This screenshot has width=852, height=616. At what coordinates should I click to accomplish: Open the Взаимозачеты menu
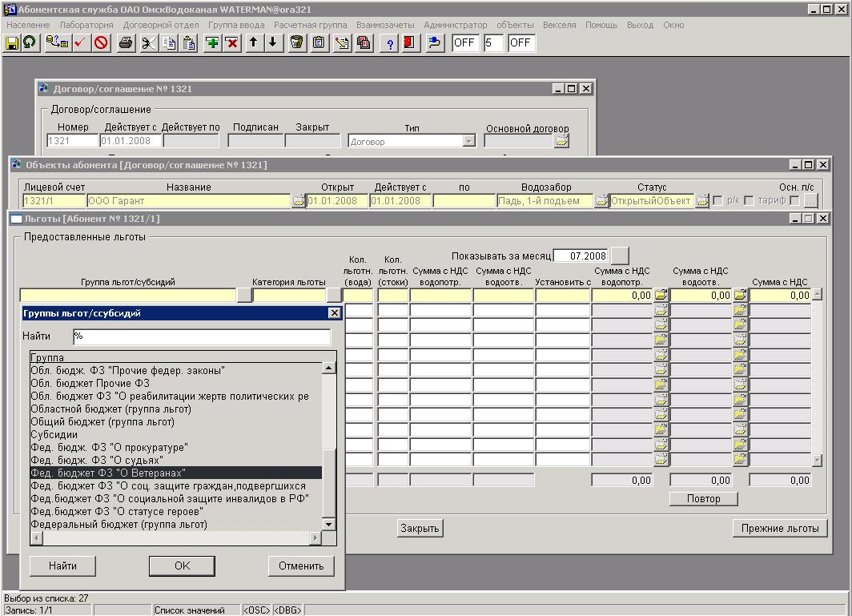tap(385, 25)
